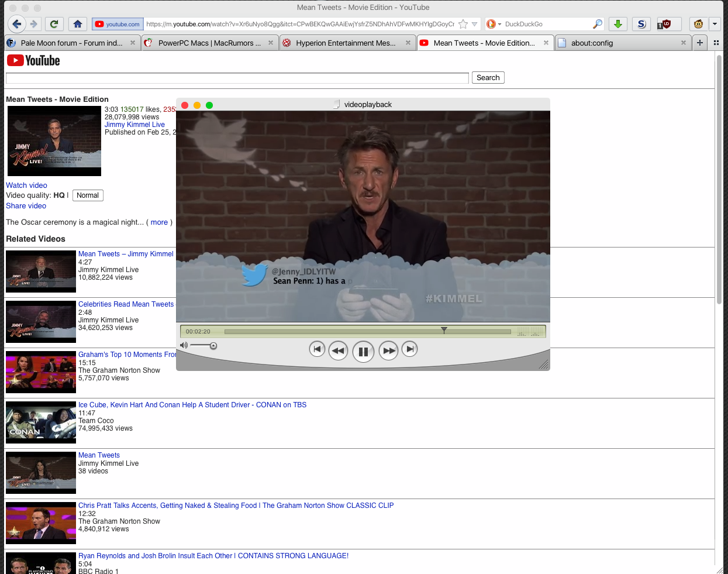Switch to PowerPC Macs MacRumors tab
728x574 pixels.
click(x=209, y=43)
